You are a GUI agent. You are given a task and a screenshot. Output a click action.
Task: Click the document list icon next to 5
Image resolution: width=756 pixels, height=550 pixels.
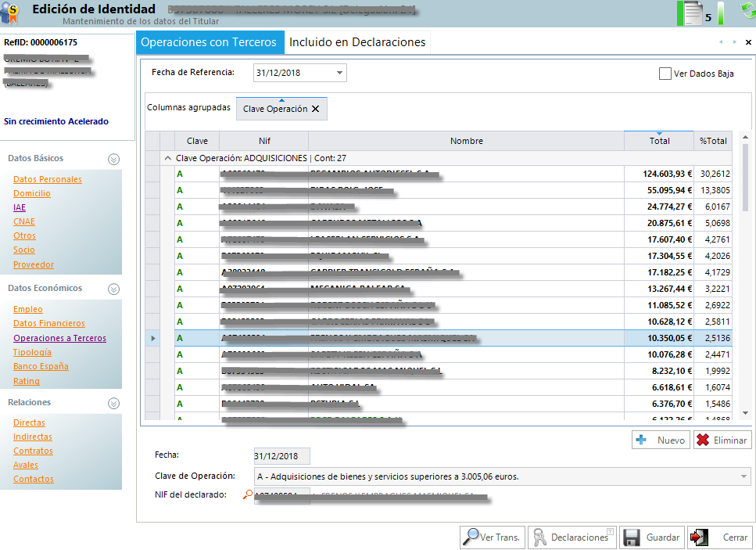693,13
